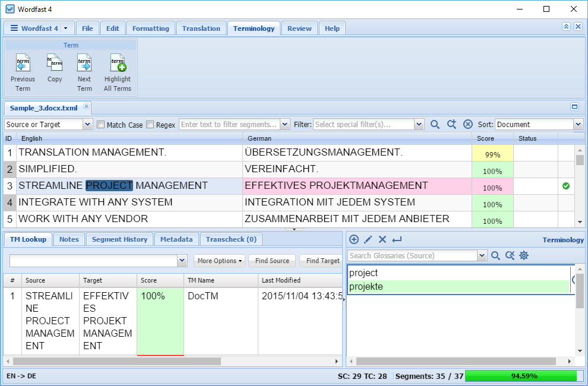Open the Transcheck (0) tab
This screenshot has height=386, width=588.
point(231,239)
